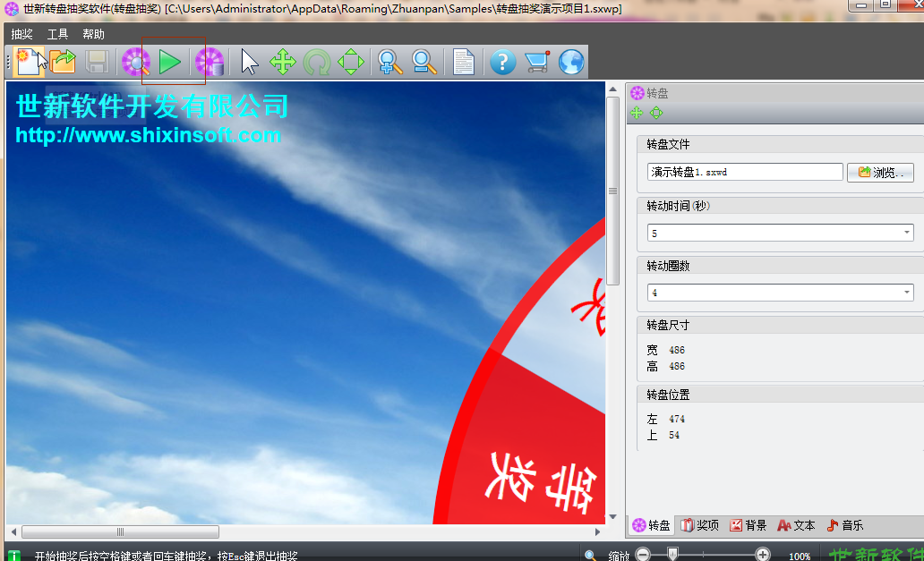
Task: Expand the 转动圈数 dropdown
Action: pyautogui.click(x=907, y=292)
